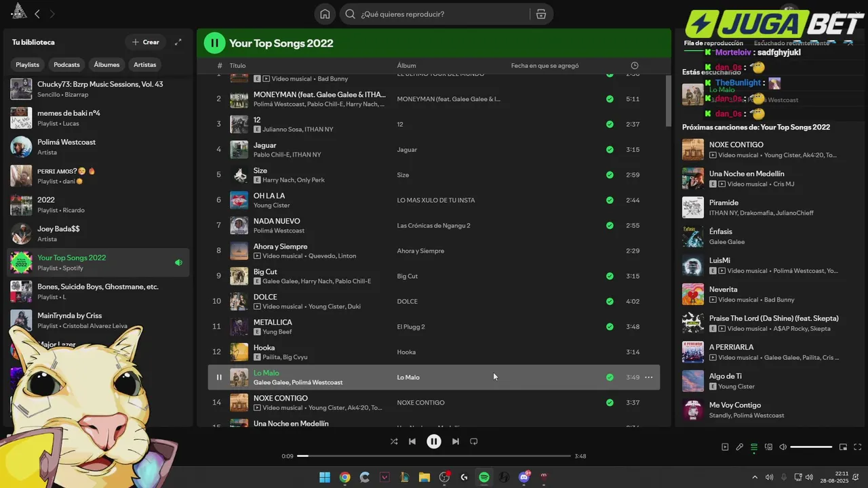Toggle the saved checkmark for METALLICA
868x488 pixels.
[610, 327]
